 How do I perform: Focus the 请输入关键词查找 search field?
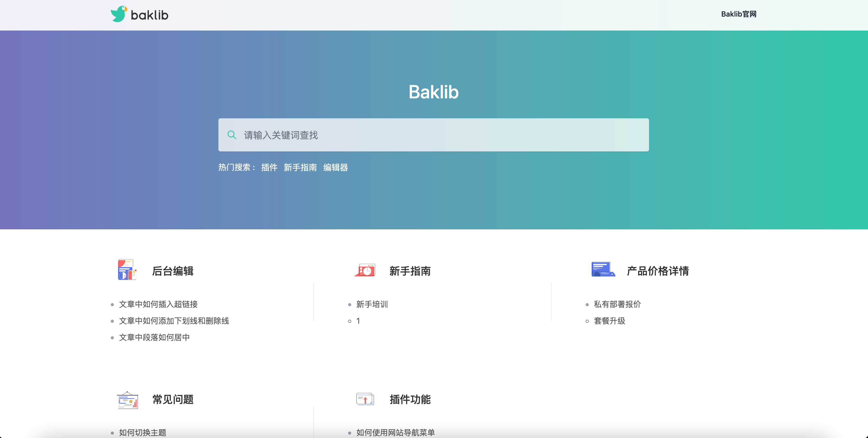coord(433,135)
